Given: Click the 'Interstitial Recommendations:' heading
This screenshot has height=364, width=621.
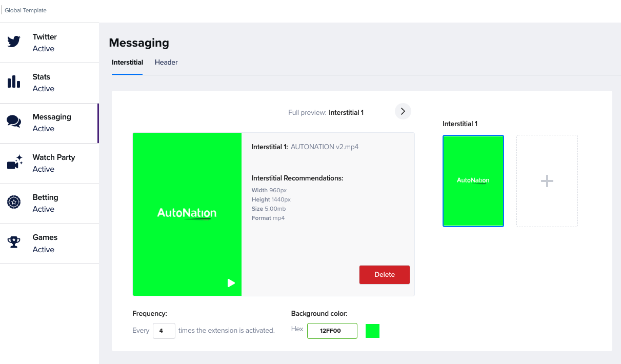Looking at the screenshot, I should [297, 178].
